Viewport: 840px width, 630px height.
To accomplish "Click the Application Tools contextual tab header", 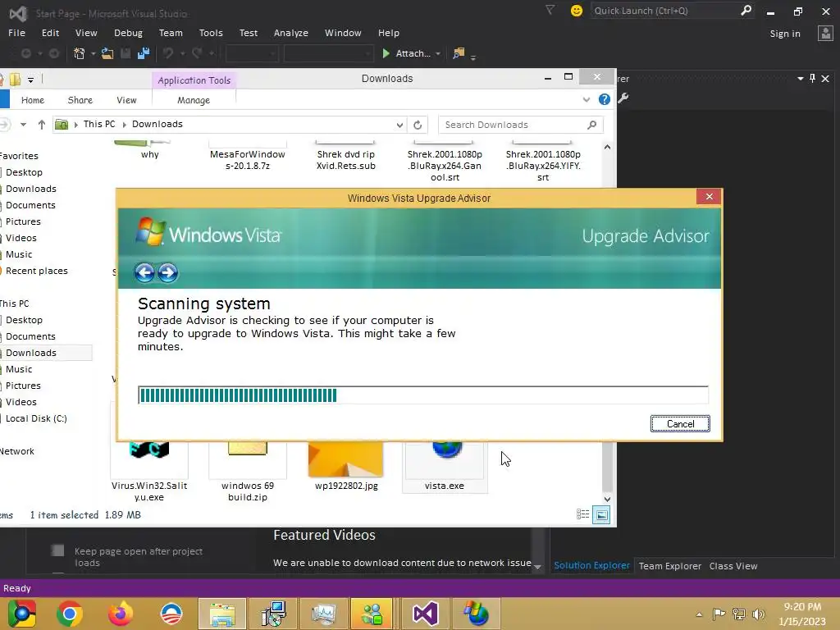I will 194,80.
